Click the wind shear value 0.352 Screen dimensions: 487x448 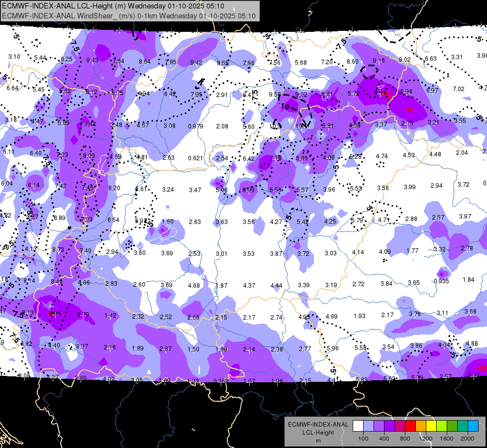(x=221, y=381)
